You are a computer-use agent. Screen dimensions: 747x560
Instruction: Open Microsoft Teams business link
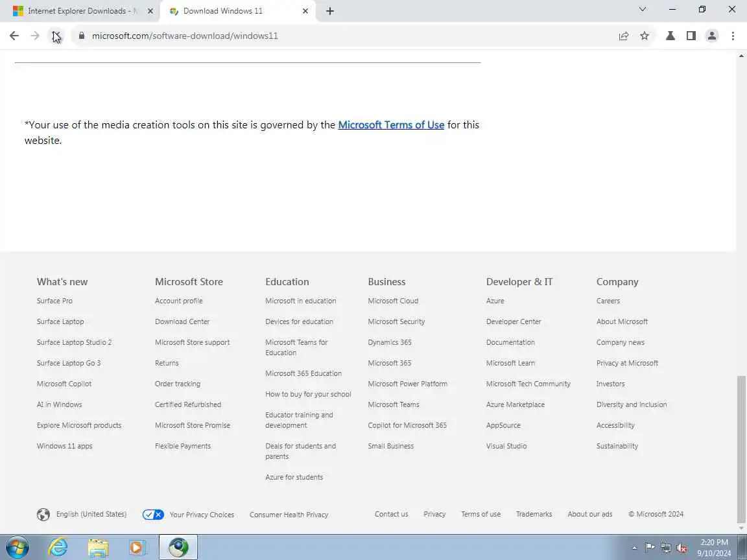coord(394,404)
